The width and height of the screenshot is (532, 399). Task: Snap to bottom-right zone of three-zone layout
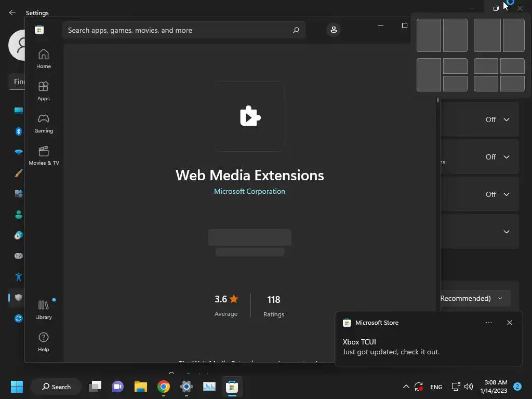pos(455,84)
